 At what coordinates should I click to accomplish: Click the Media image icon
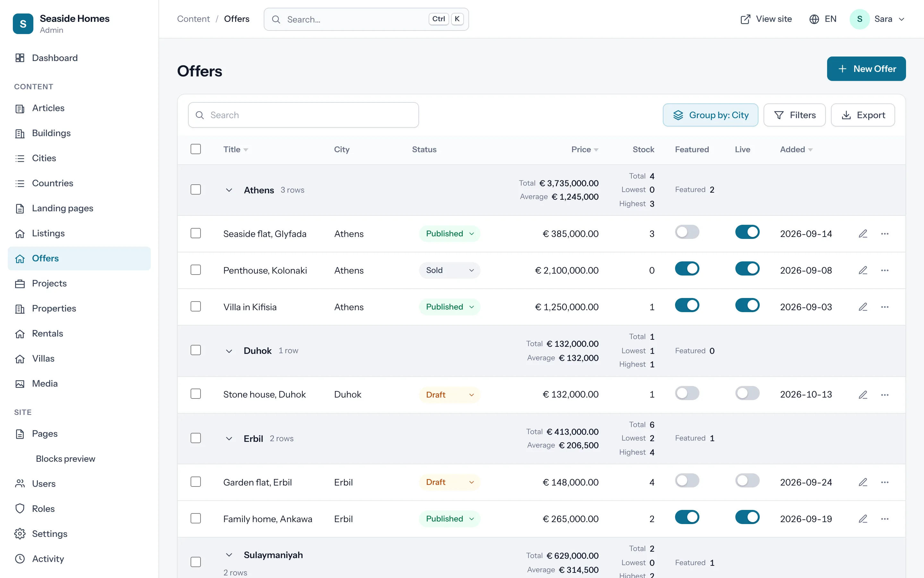click(x=20, y=384)
